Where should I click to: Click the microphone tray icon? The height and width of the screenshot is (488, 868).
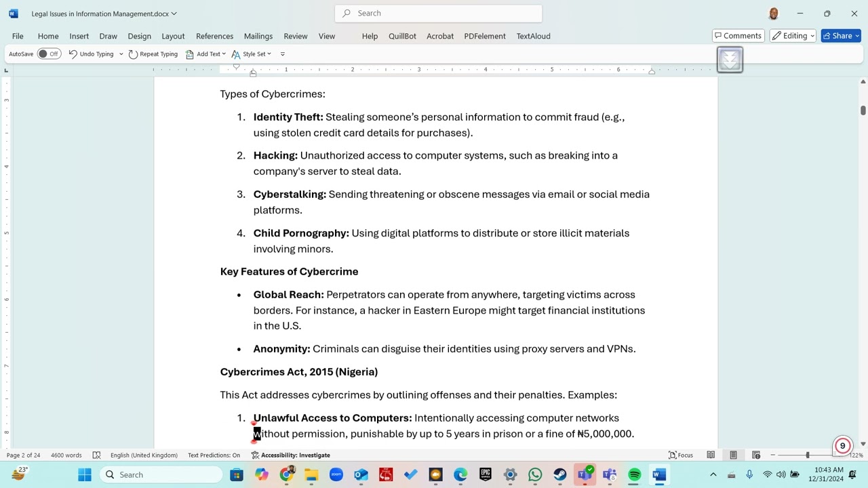749,474
